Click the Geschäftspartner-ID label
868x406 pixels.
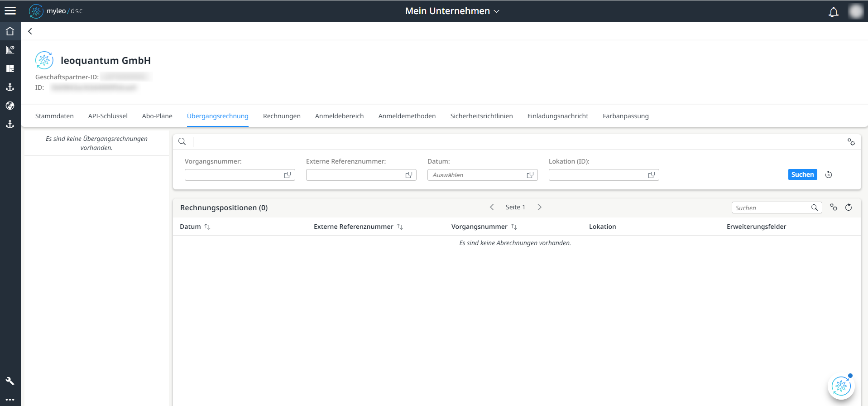click(x=67, y=77)
